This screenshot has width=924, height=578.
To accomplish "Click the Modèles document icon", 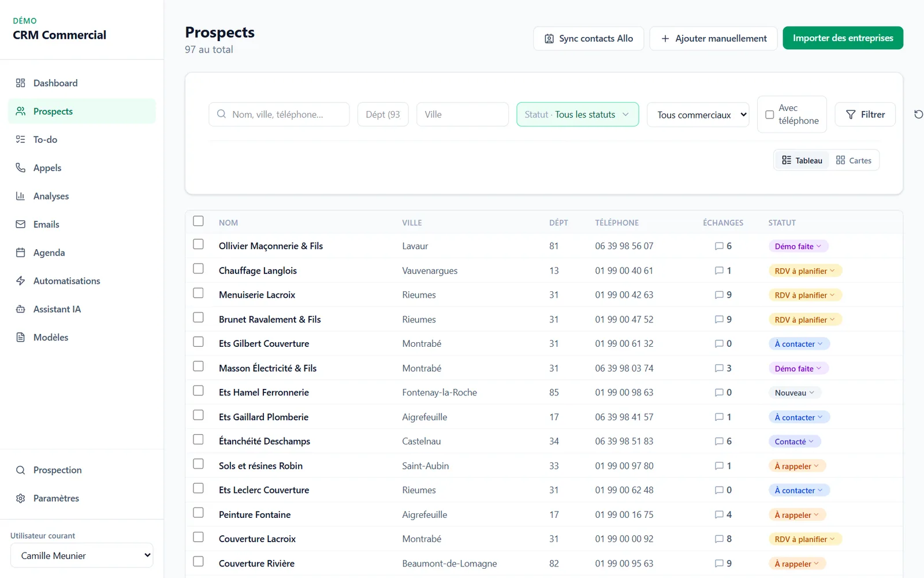I will [x=21, y=337].
